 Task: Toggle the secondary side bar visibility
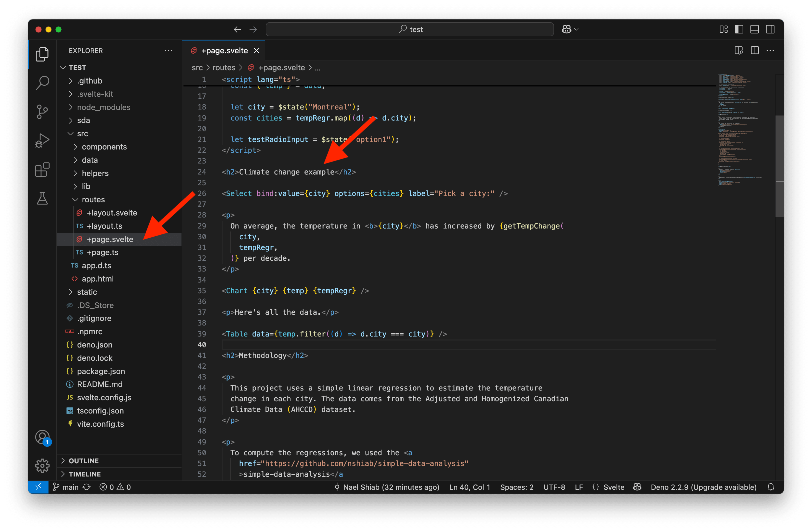coord(770,29)
